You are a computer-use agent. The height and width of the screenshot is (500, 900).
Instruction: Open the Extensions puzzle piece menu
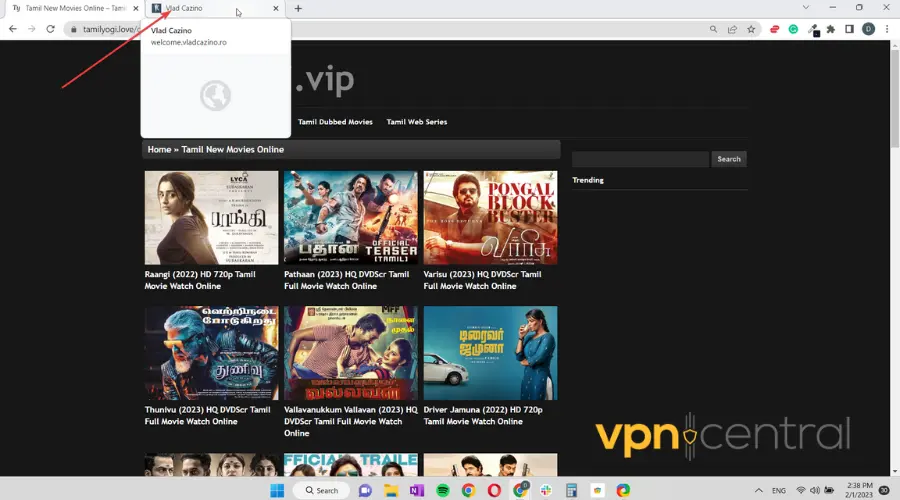click(830, 29)
